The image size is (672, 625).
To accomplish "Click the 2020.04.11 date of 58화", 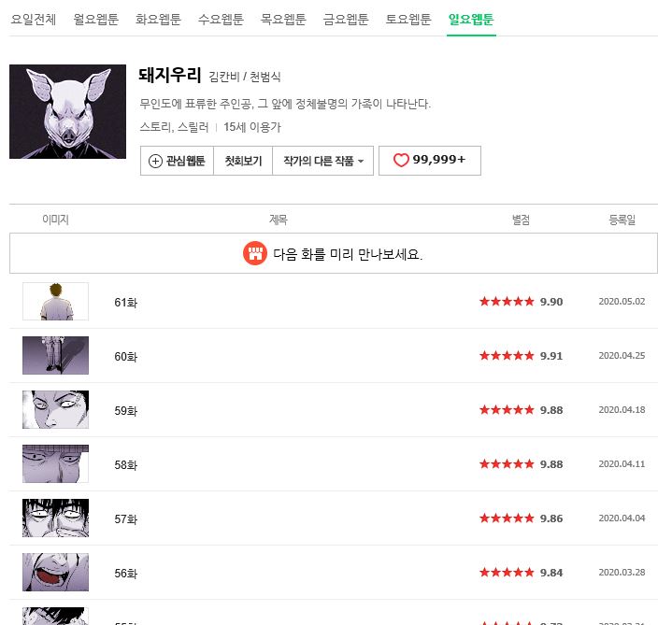I will [x=622, y=464].
